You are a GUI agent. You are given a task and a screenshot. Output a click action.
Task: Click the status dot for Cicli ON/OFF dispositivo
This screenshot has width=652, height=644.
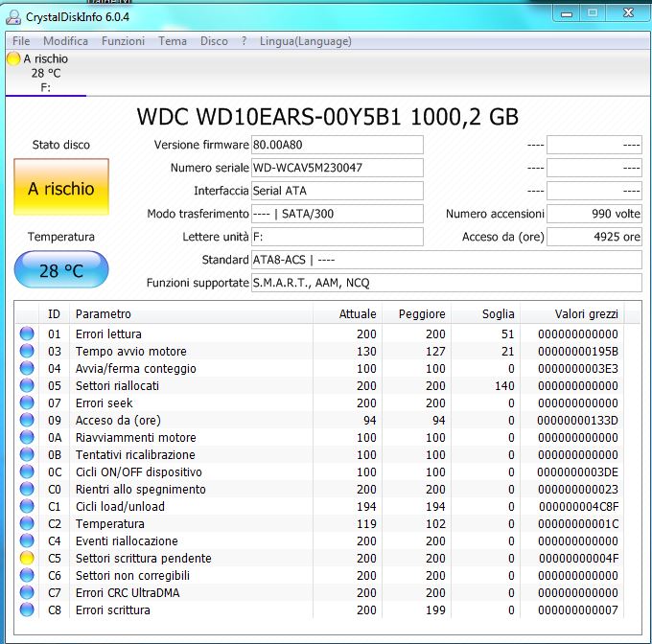27,471
